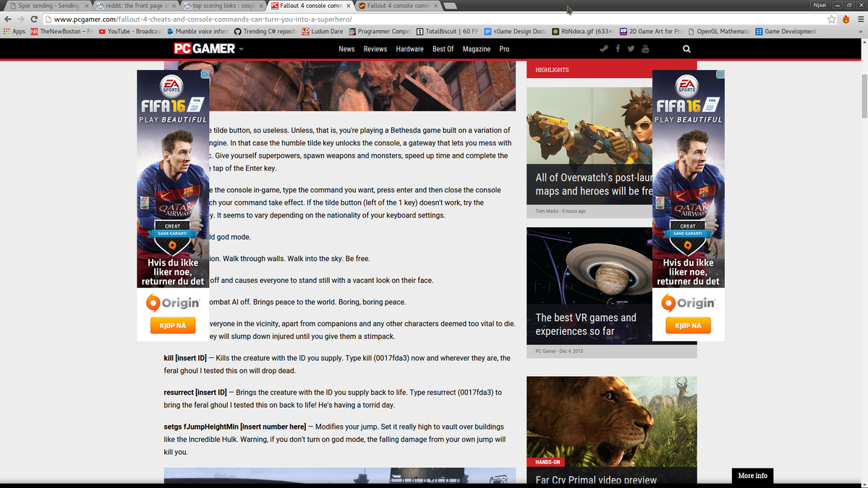Click the 'More info' button
The height and width of the screenshot is (488, 868).
752,476
